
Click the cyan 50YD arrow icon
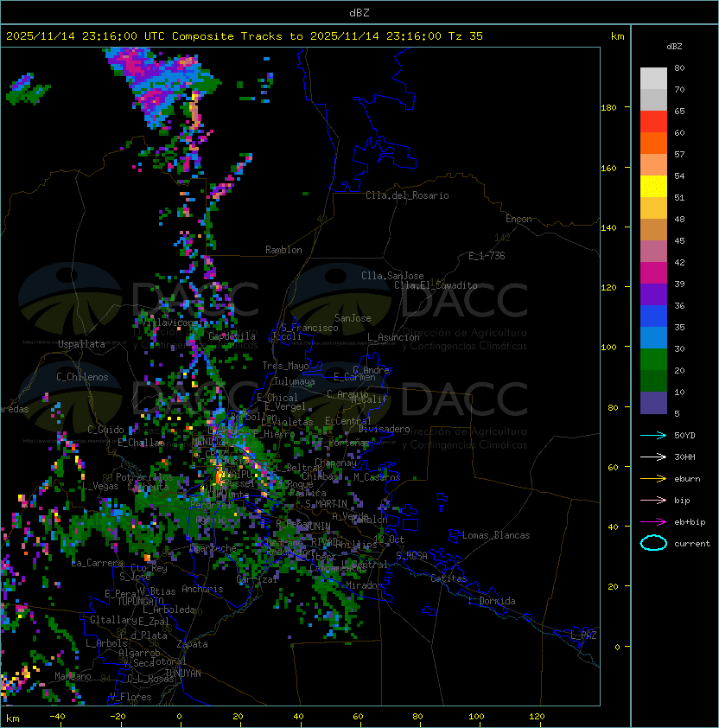click(x=653, y=435)
